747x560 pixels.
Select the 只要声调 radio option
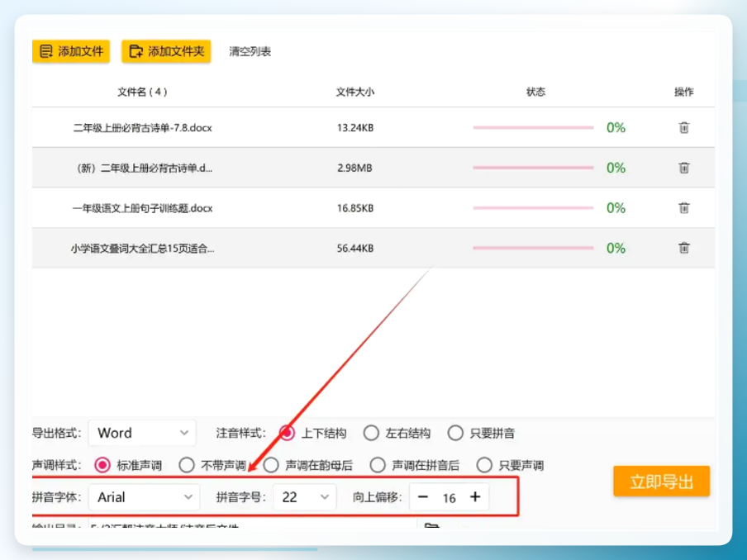click(484, 465)
